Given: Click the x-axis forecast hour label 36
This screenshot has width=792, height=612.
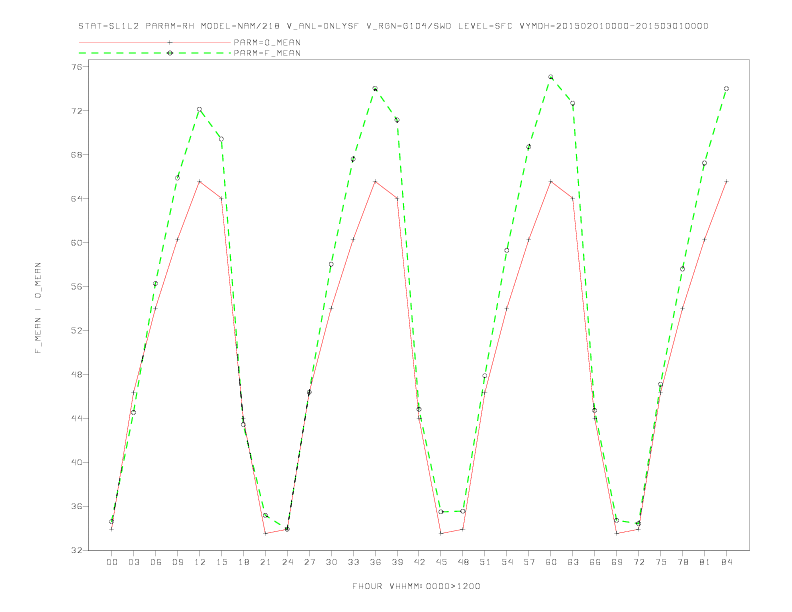Looking at the screenshot, I should click(x=375, y=562).
